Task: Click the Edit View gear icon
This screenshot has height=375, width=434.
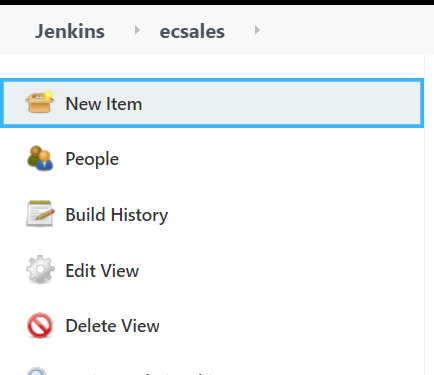Action: tap(40, 270)
